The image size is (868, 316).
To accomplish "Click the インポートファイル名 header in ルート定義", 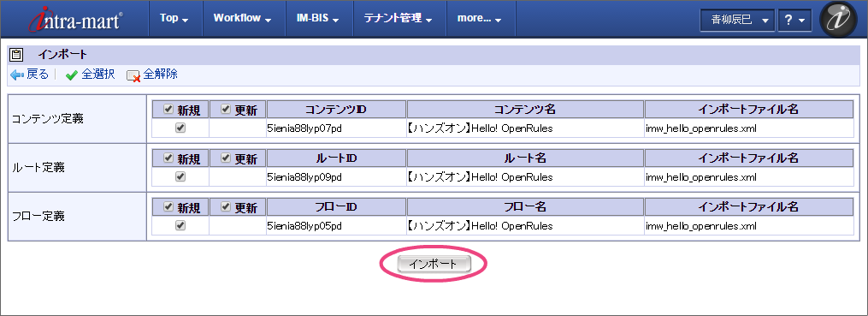I will tap(748, 158).
